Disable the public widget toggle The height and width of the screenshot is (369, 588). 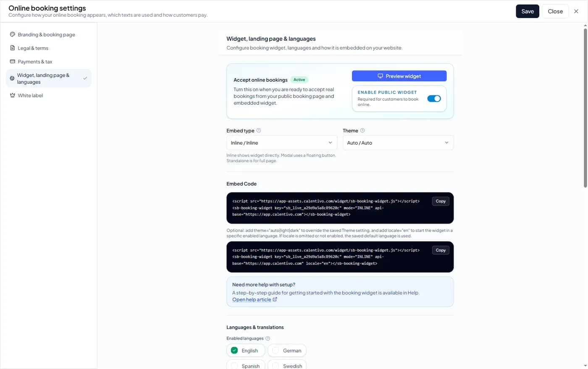434,98
